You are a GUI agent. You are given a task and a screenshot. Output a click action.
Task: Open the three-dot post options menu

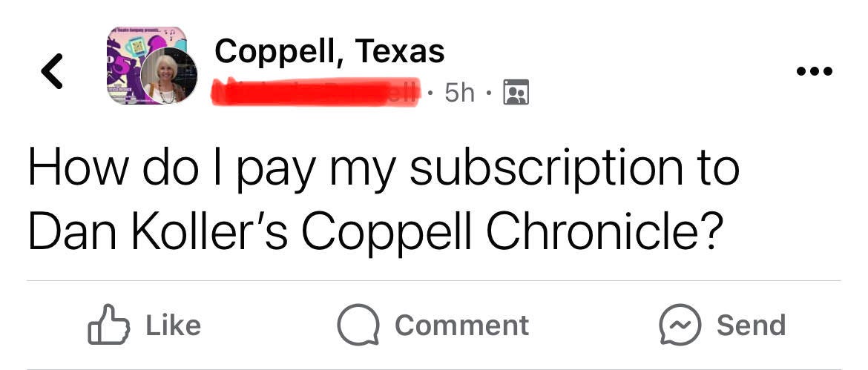813,71
